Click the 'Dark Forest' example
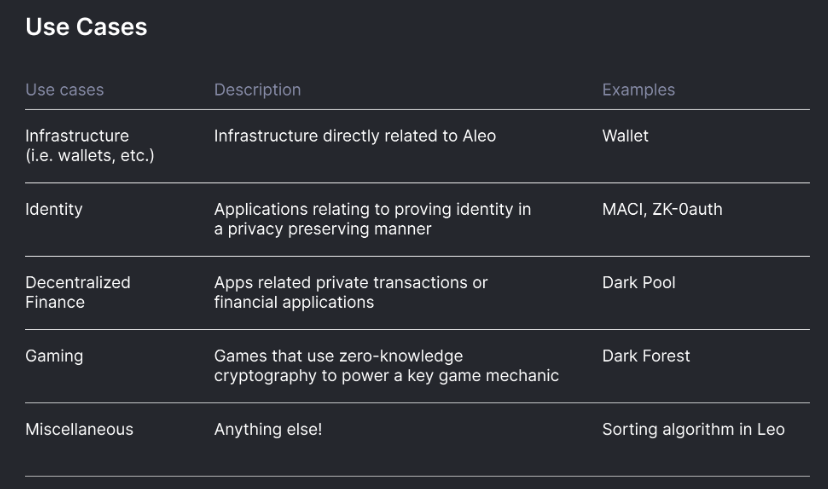Viewport: 828px width, 489px height. point(646,356)
